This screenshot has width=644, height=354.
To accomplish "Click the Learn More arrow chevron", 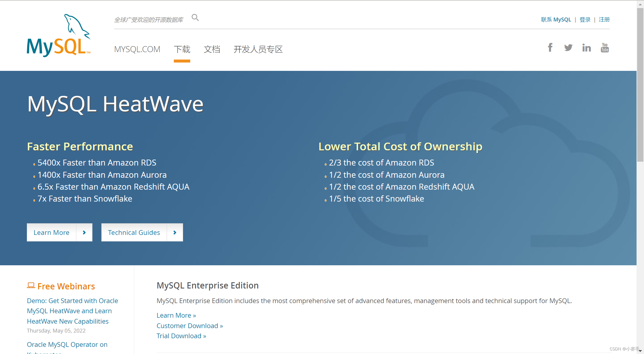I will 84,233.
